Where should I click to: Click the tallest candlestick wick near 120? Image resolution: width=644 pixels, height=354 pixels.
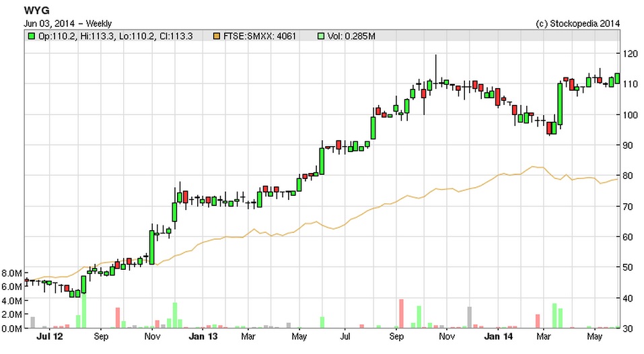(x=435, y=70)
